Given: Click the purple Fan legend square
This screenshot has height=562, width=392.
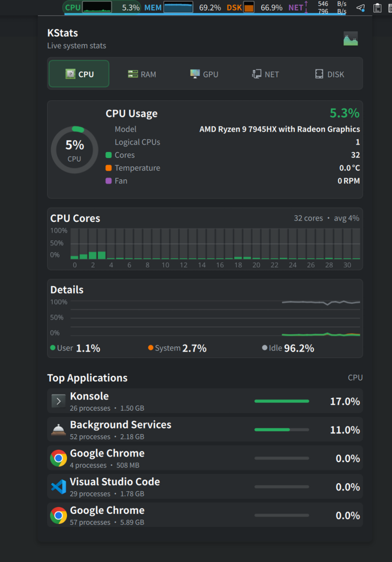Looking at the screenshot, I should [x=109, y=181].
